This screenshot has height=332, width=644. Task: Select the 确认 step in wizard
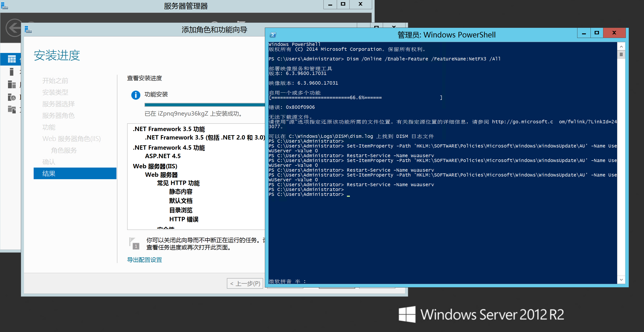click(49, 162)
